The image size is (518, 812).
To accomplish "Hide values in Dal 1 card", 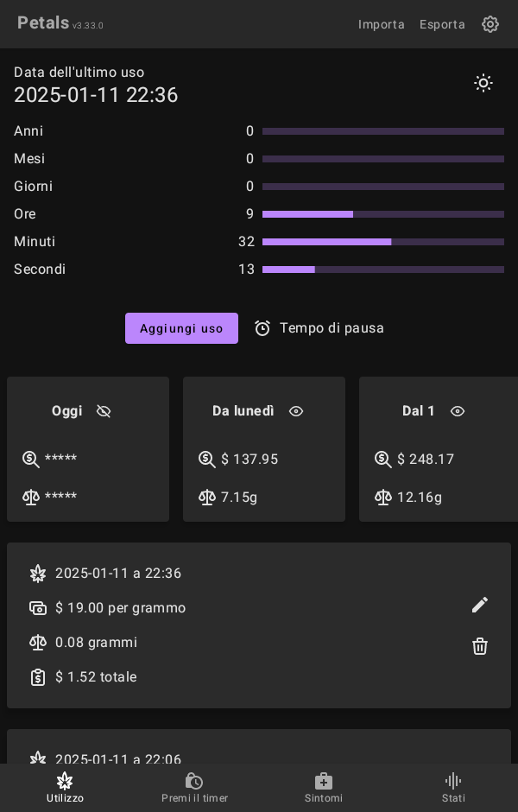I will [x=458, y=411].
